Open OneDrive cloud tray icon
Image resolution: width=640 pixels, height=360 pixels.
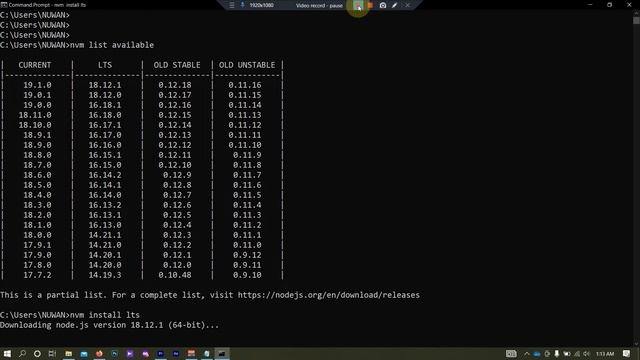coord(537,354)
